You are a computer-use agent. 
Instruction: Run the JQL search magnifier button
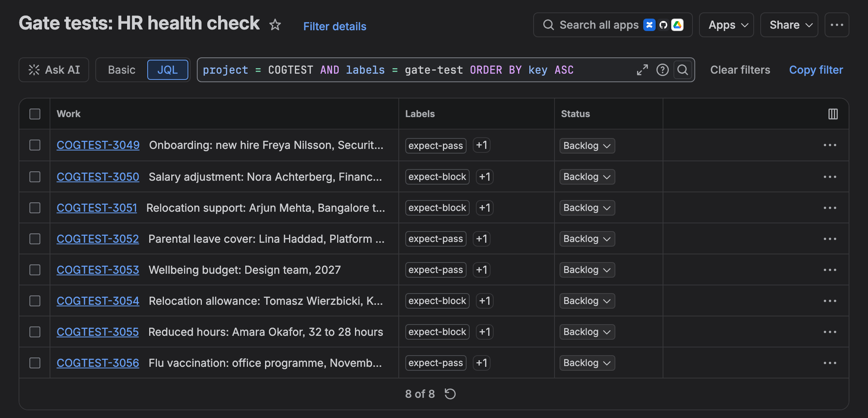(683, 70)
